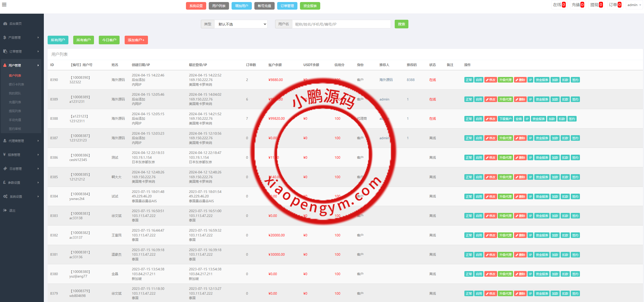Open the 类型 dropdown showing 默认不选
644x302 pixels.
241,24
